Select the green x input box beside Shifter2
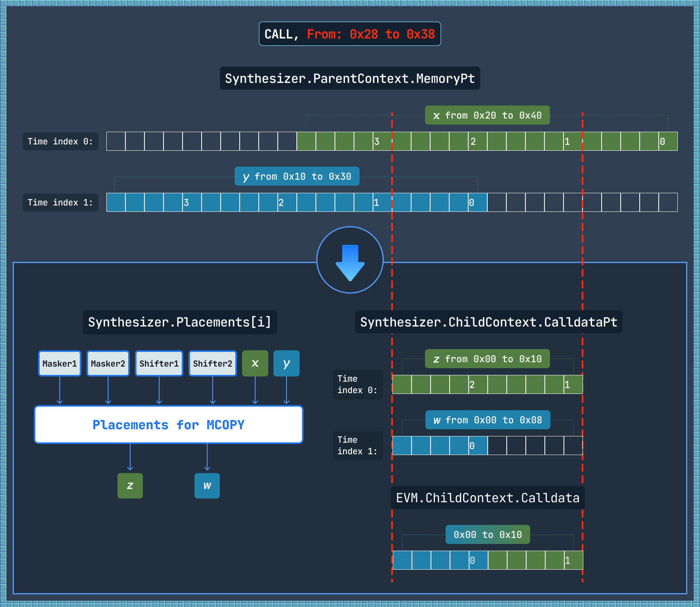Viewport: 700px width, 607px height. pos(255,363)
